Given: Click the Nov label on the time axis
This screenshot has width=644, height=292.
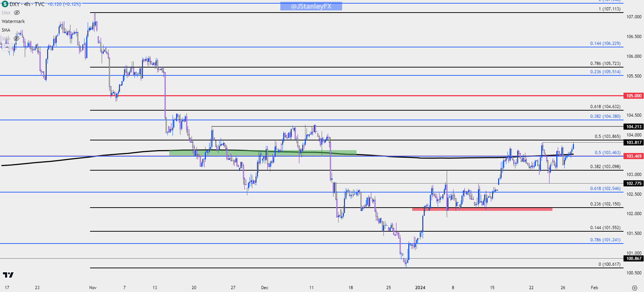Looking at the screenshot, I should coord(93,288).
